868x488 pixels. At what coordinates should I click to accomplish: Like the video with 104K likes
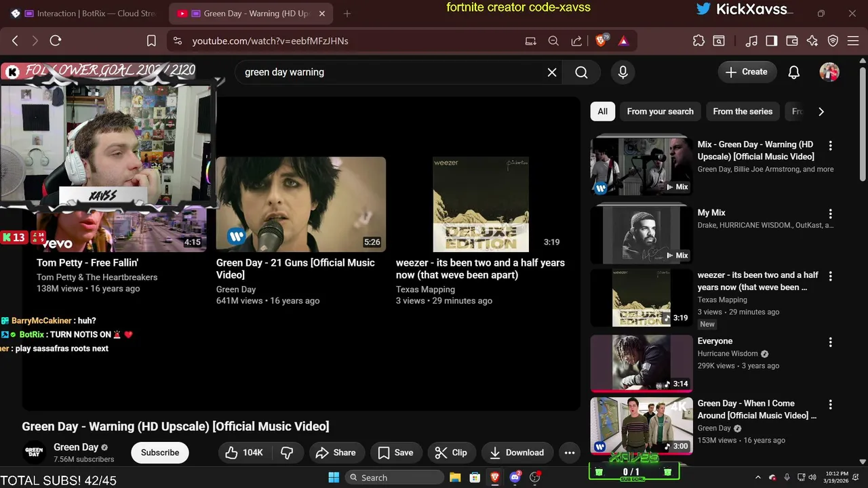point(245,453)
